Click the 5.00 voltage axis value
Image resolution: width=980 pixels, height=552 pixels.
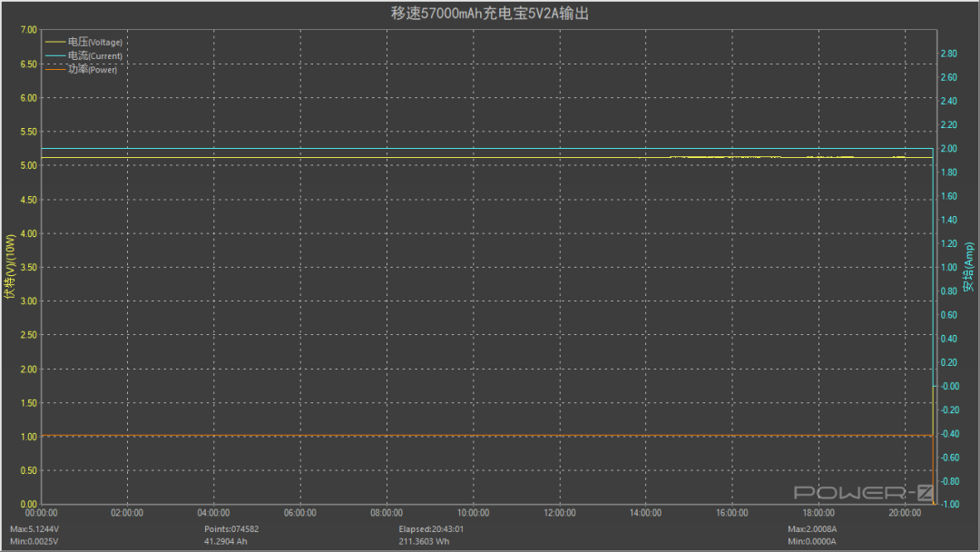click(x=29, y=165)
